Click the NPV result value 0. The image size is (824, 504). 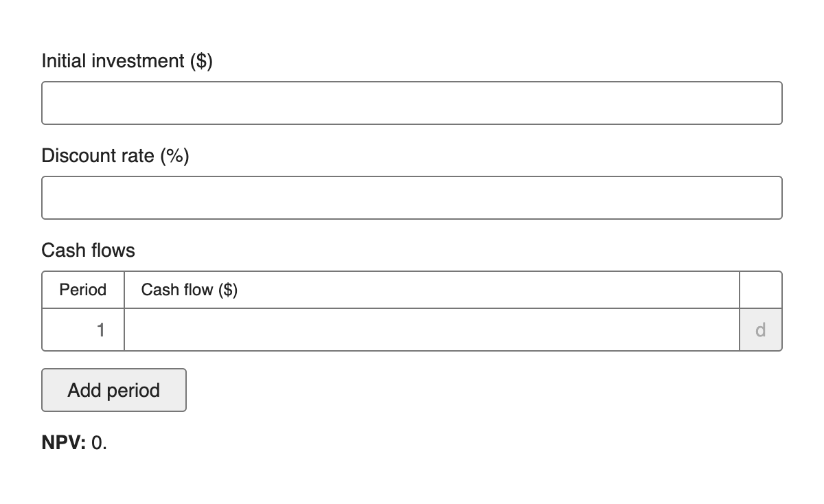(99, 443)
